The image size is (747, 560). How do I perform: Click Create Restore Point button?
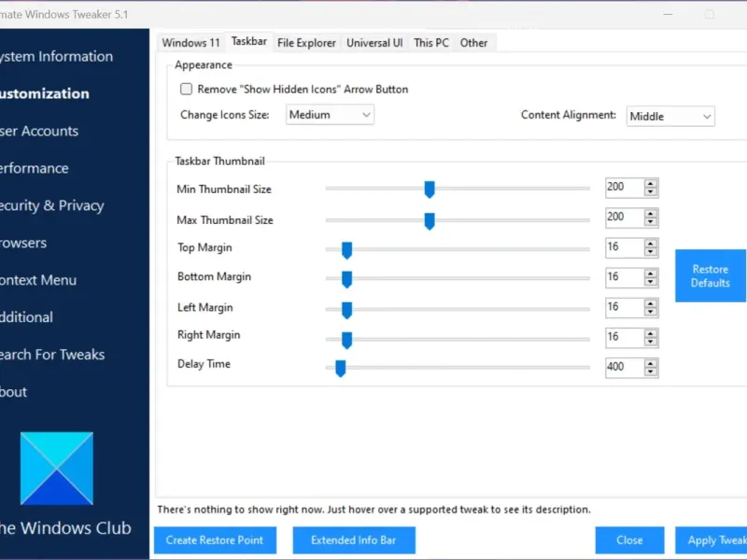(215, 540)
